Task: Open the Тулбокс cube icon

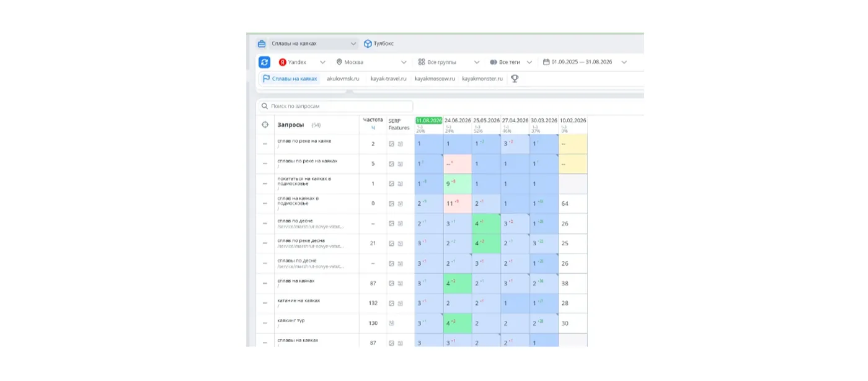Action: tap(368, 44)
